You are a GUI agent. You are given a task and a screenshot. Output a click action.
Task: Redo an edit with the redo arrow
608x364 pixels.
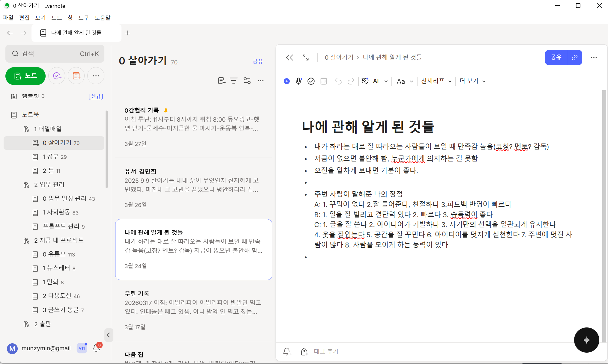(x=351, y=81)
